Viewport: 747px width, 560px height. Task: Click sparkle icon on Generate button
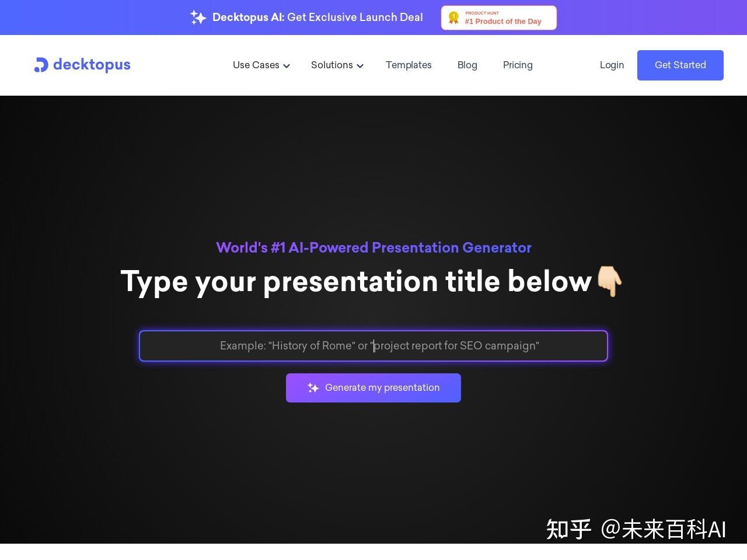313,388
